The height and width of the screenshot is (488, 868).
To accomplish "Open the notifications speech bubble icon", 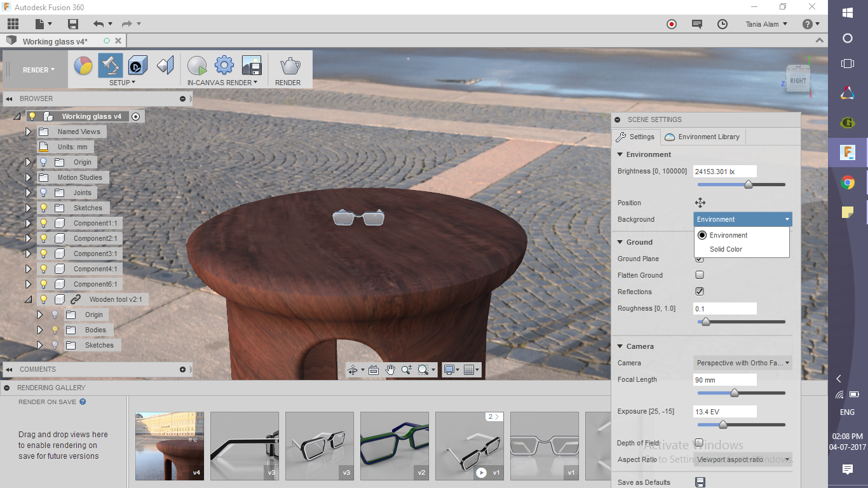I will [697, 24].
